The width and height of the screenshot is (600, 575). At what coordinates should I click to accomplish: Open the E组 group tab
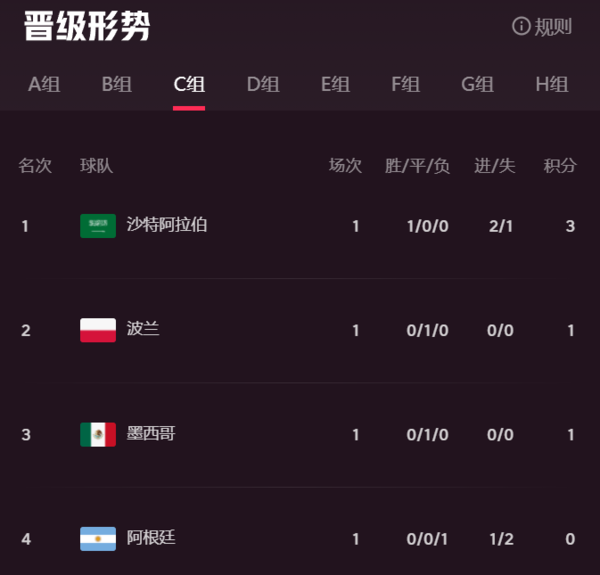point(335,85)
